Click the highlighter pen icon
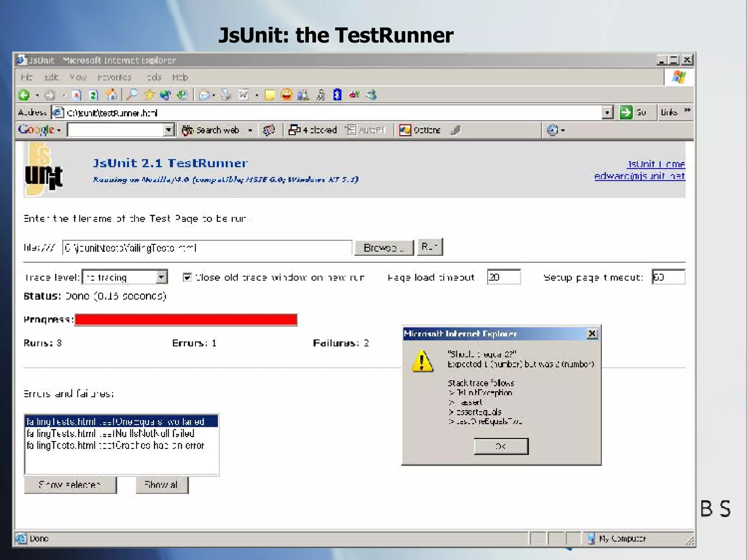 pos(455,130)
